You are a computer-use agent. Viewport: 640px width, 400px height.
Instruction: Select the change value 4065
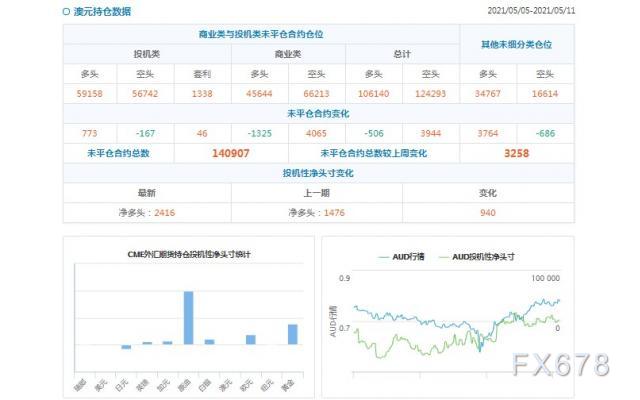coord(316,133)
